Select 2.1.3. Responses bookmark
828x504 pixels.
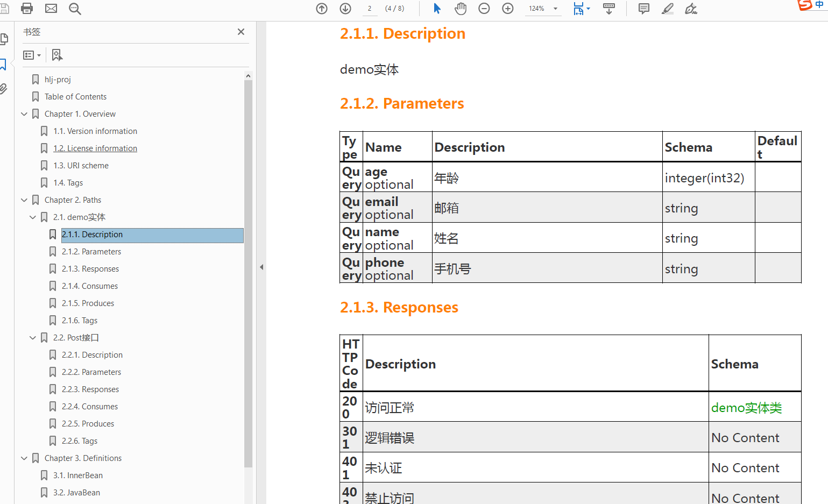coord(90,269)
